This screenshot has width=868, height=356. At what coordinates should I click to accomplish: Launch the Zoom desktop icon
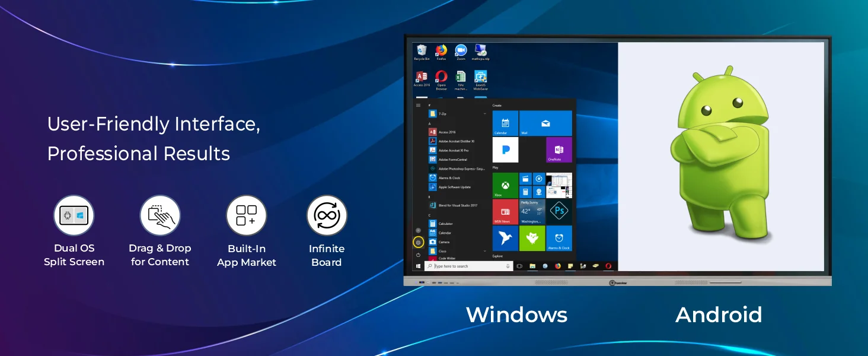coord(461,51)
